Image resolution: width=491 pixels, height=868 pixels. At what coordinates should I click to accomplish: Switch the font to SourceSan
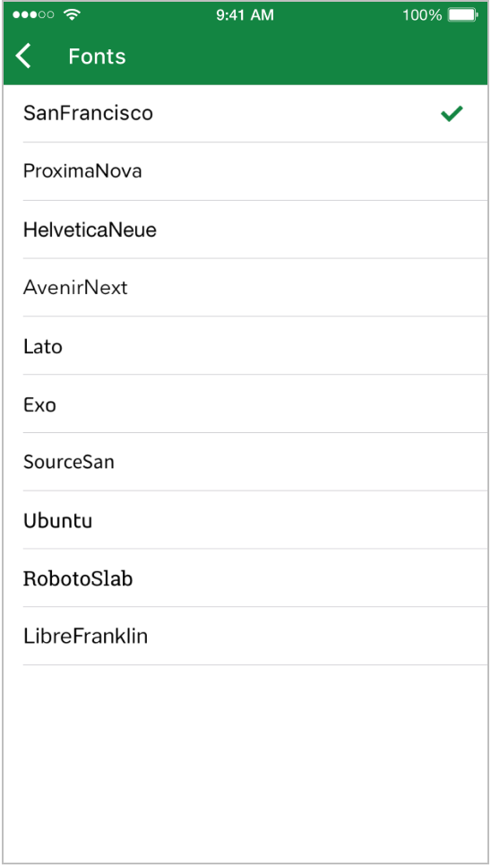tap(245, 462)
